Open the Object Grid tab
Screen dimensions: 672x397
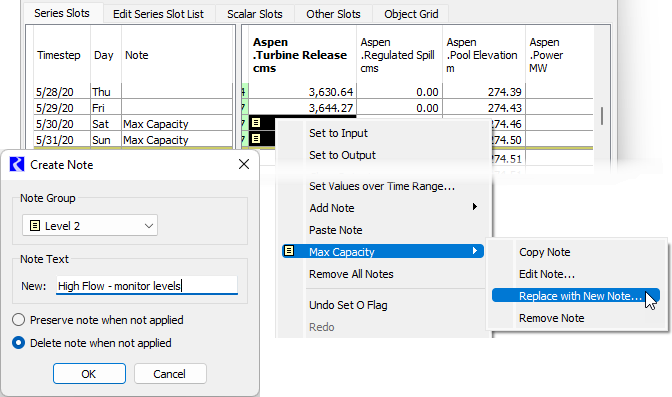point(411,14)
